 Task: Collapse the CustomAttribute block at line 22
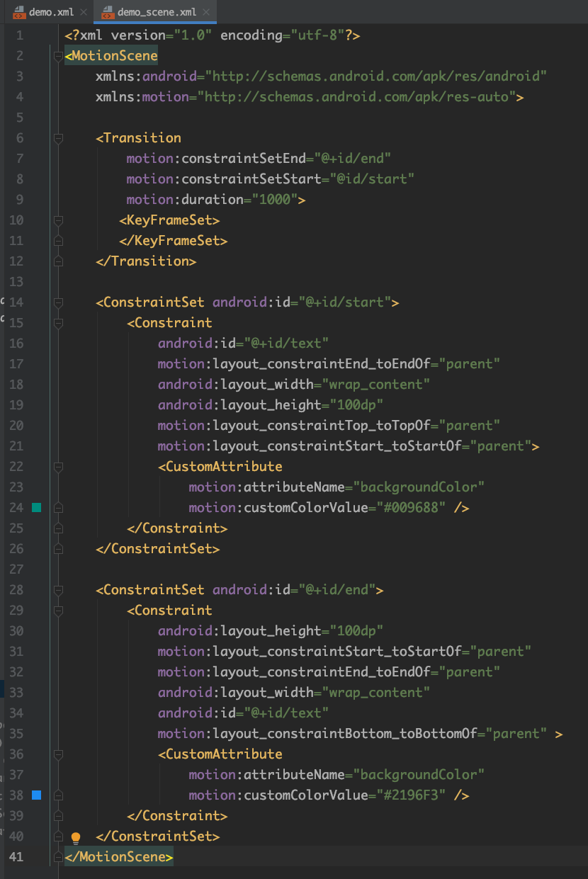(58, 466)
